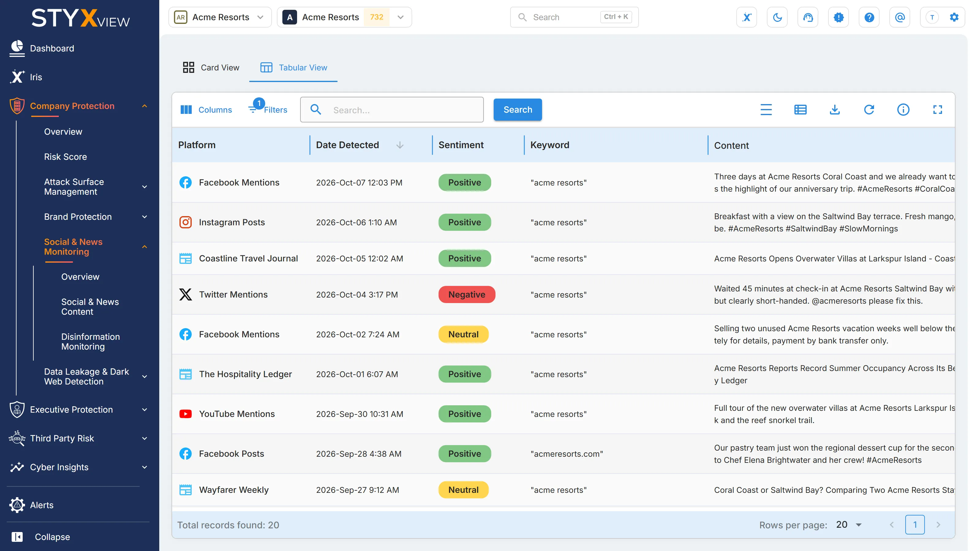
Task: Switch table to compact density icon
Action: coord(766,110)
